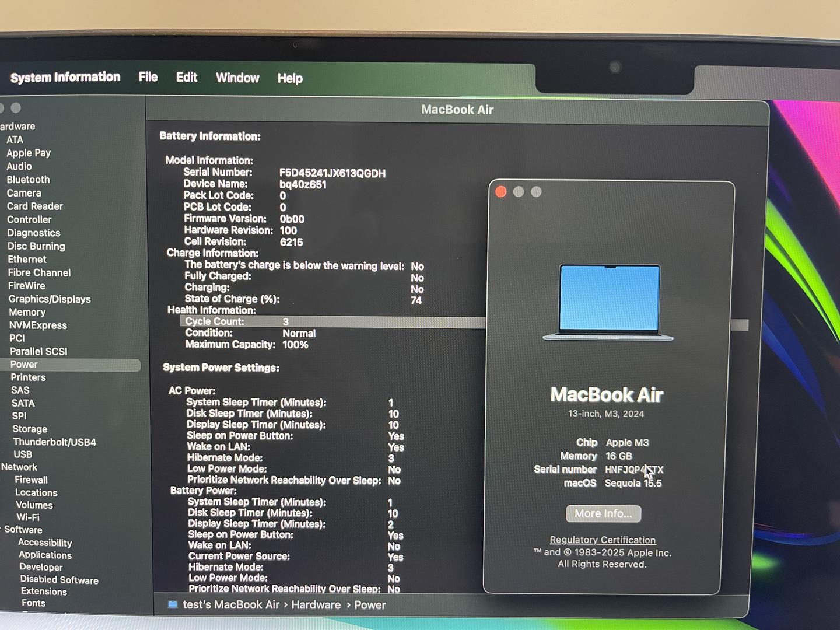Select Power in the sidebar
This screenshot has width=840, height=630.
click(70, 365)
